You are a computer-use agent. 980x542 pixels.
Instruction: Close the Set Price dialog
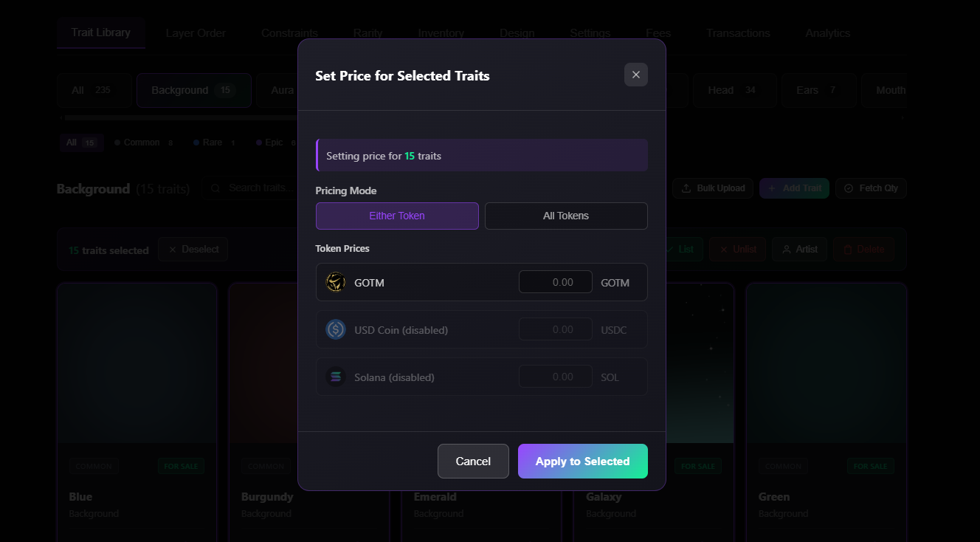[x=635, y=75]
